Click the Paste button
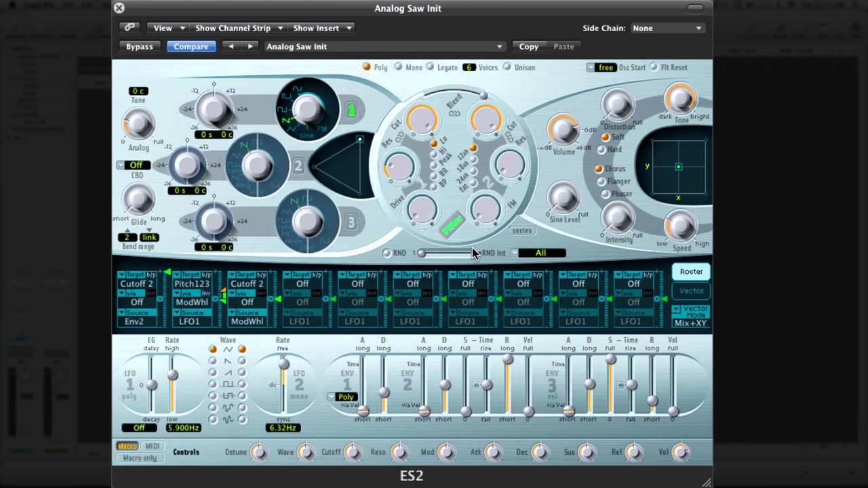 pos(564,46)
